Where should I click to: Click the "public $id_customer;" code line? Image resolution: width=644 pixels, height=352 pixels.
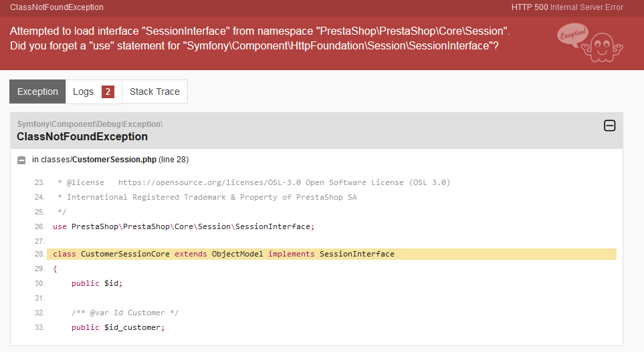118,327
